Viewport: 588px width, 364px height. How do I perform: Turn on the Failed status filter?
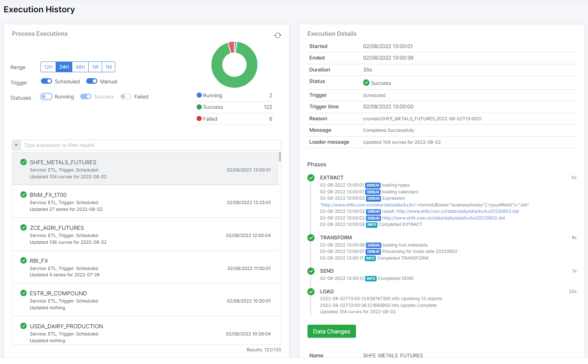(x=126, y=96)
